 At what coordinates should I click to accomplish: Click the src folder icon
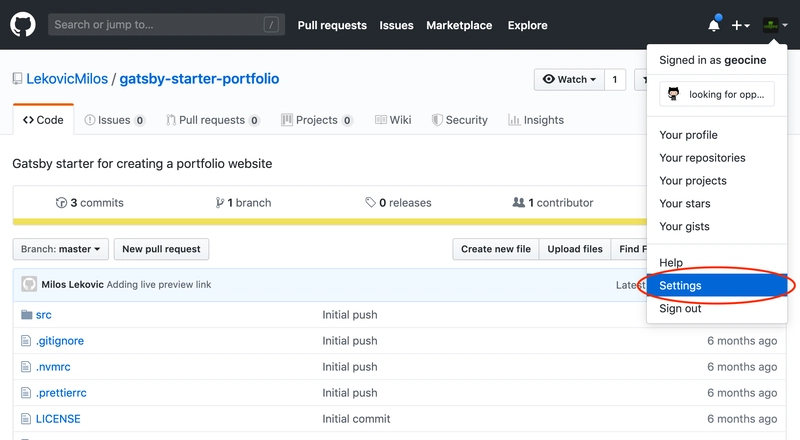pyautogui.click(x=27, y=314)
